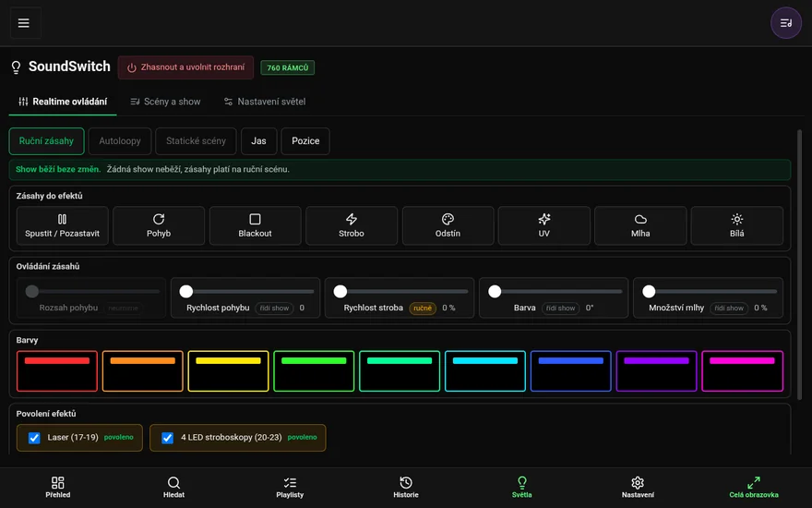Click the vertical scrollbar on the right

(x=800, y=264)
